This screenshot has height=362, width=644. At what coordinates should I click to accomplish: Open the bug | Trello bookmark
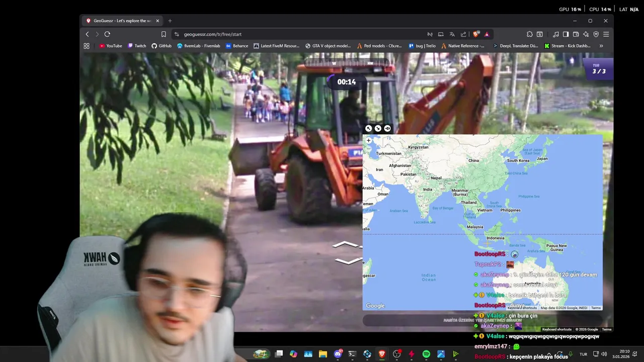422,46
